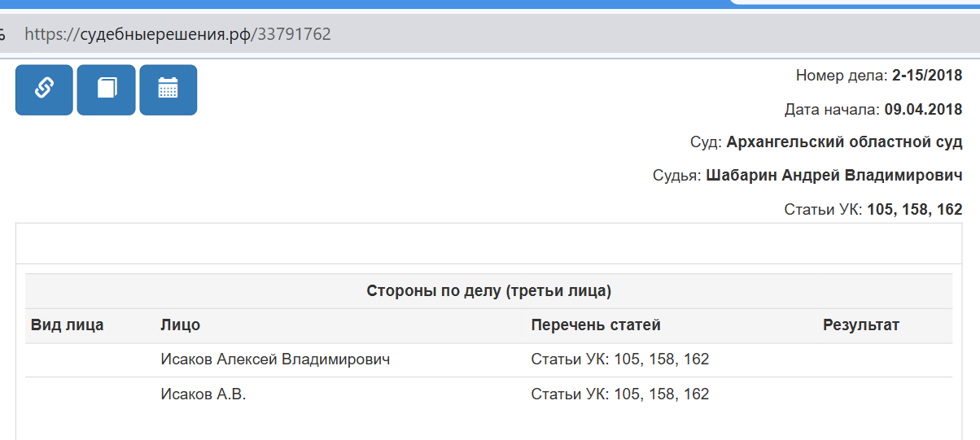Select row Исаков Алексей Владимирович
Viewport: 980px width, 440px height.
[488, 359]
